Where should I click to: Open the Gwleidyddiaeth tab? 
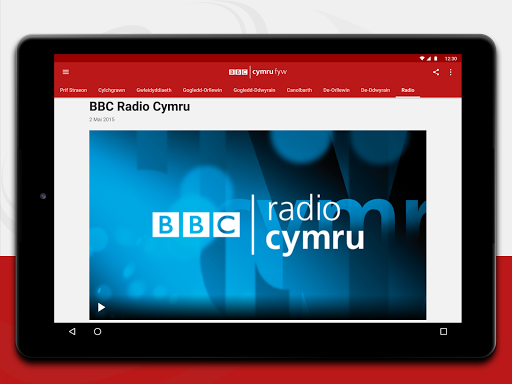(x=154, y=90)
